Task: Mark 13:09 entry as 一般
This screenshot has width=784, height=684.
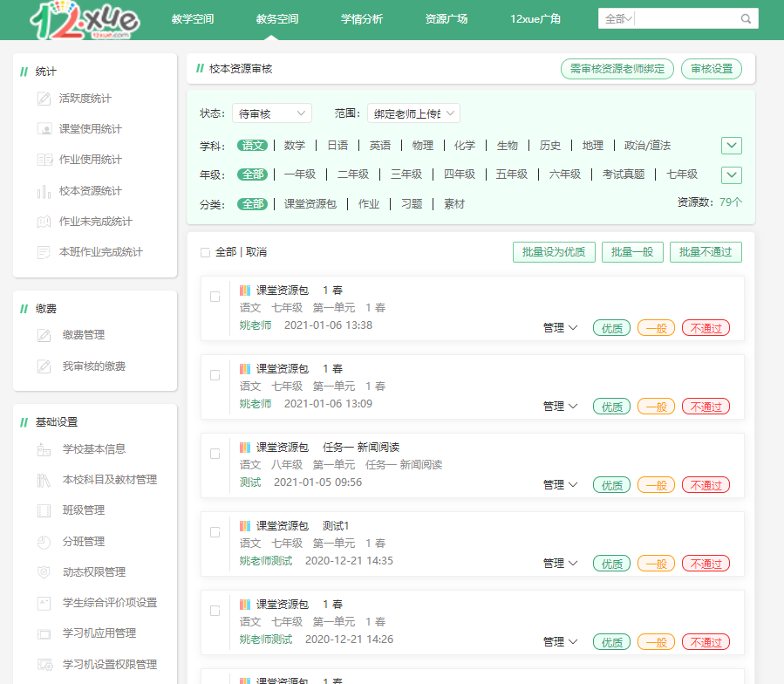Action: pos(656,407)
